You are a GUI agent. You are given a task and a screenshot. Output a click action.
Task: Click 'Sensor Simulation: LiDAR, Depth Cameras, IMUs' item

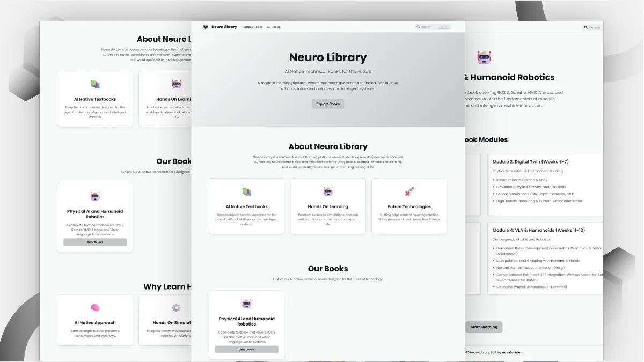tap(535, 194)
